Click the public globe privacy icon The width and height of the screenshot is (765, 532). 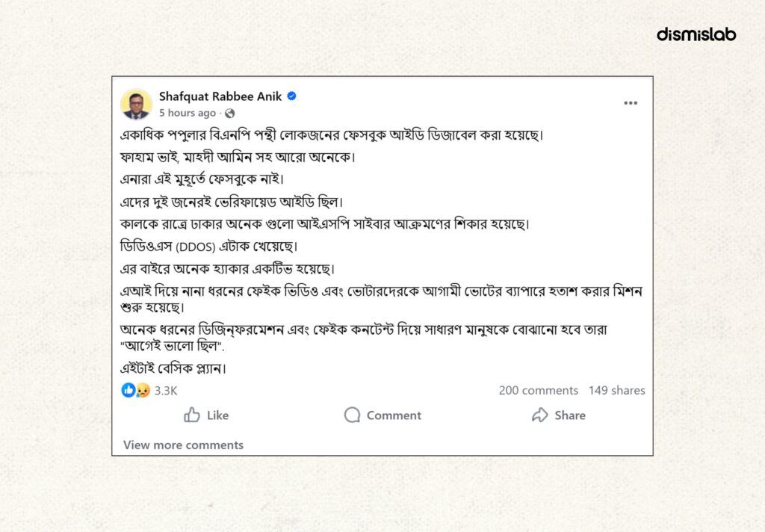229,113
